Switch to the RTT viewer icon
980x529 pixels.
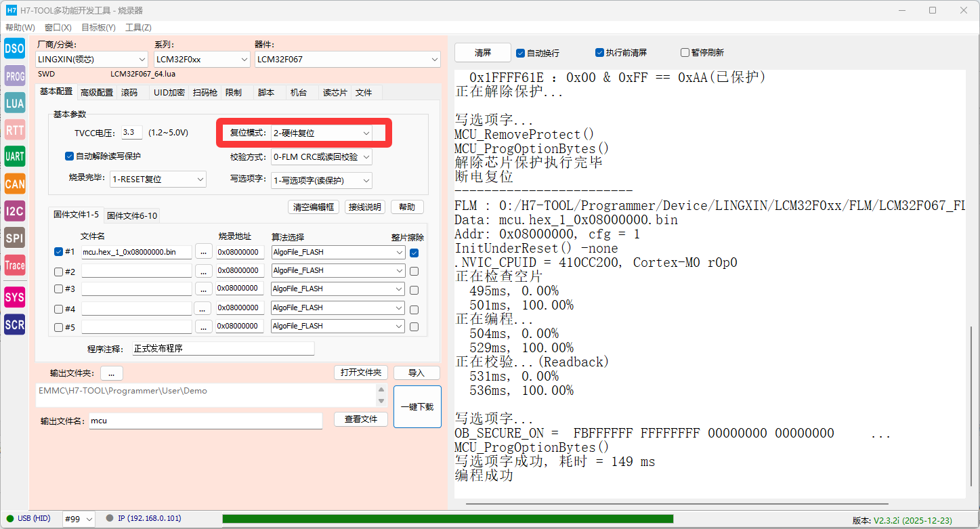coord(14,130)
